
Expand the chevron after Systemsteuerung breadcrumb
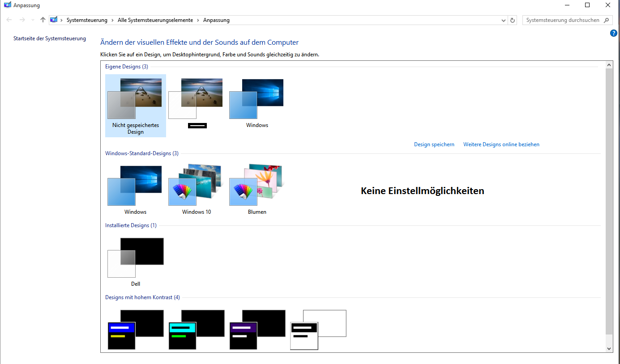112,20
